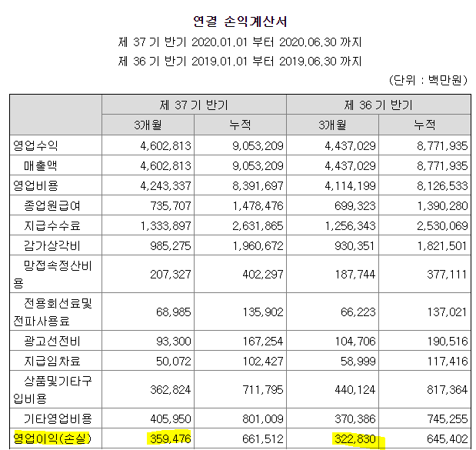The width and height of the screenshot is (476, 450).
Task: Select the value 66,223
Action: (x=358, y=312)
